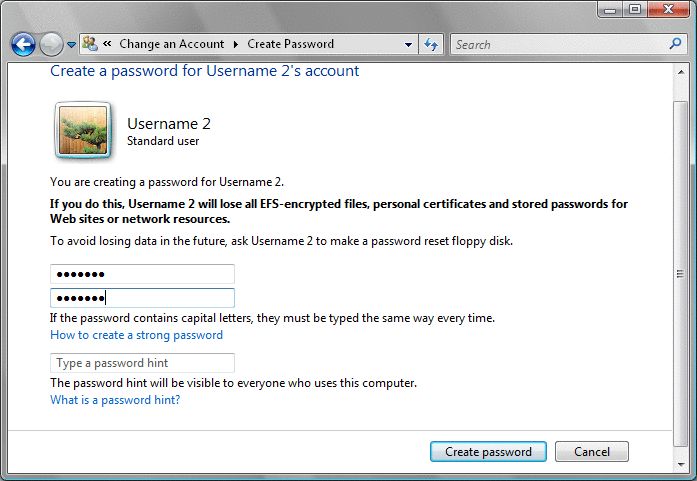697x481 pixels.
Task: Click the Forward navigation arrow
Action: [x=51, y=45]
